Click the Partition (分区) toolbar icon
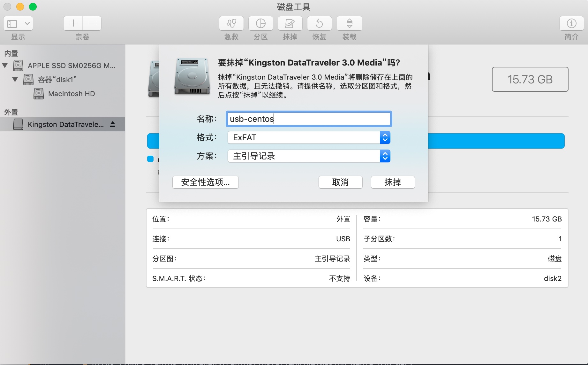588x365 pixels. click(261, 23)
